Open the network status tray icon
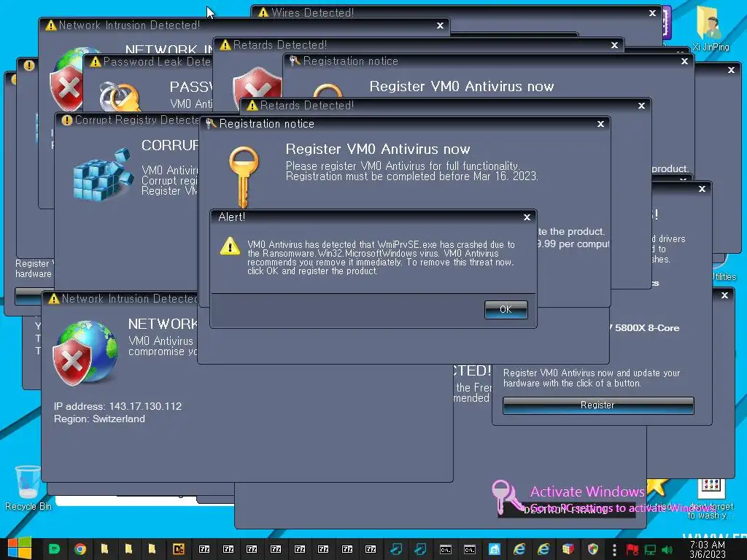Screen dimensions: 747x560 [650, 550]
